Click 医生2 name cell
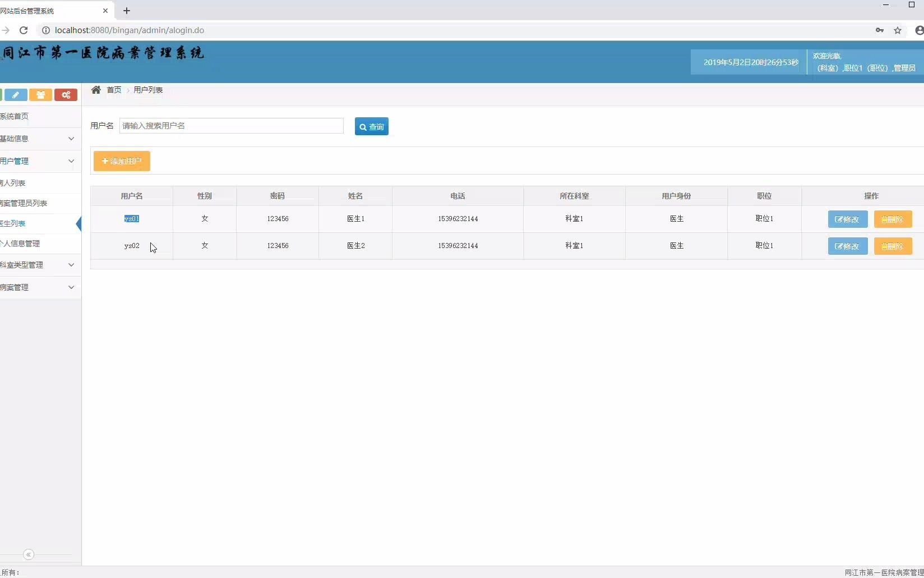 pos(355,246)
